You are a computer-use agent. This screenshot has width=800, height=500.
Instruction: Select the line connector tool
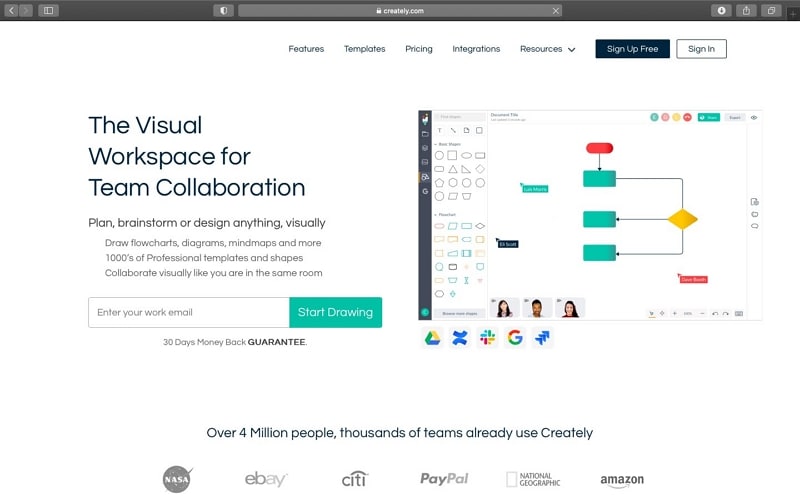tap(453, 131)
